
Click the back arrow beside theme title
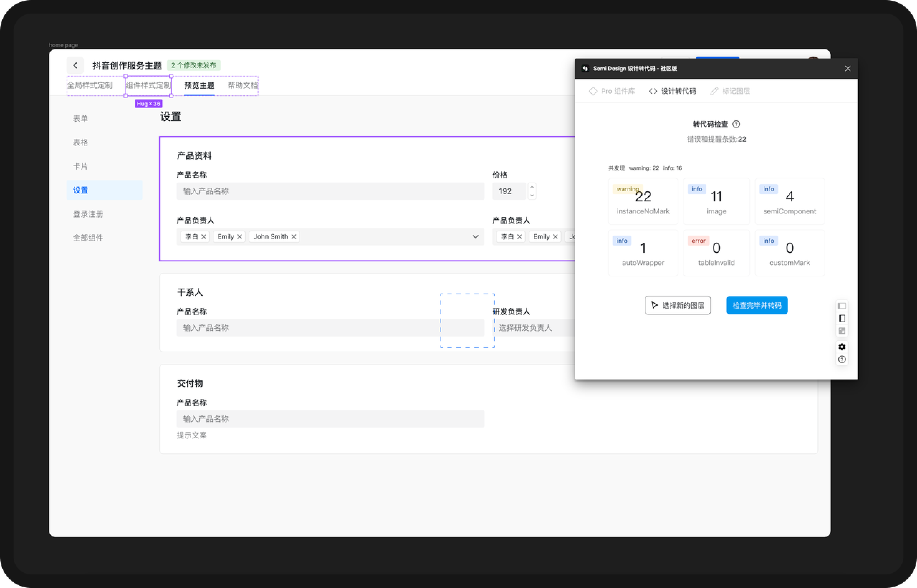pos(75,65)
